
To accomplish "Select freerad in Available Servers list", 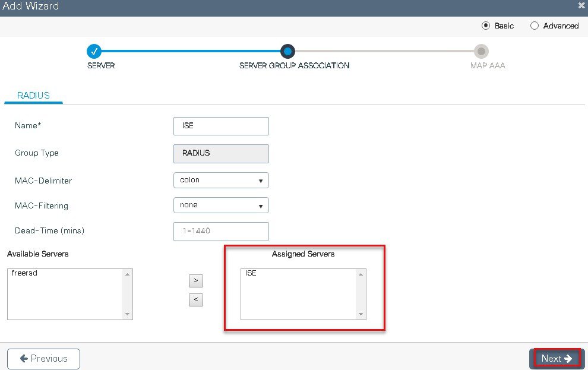I will click(x=24, y=273).
